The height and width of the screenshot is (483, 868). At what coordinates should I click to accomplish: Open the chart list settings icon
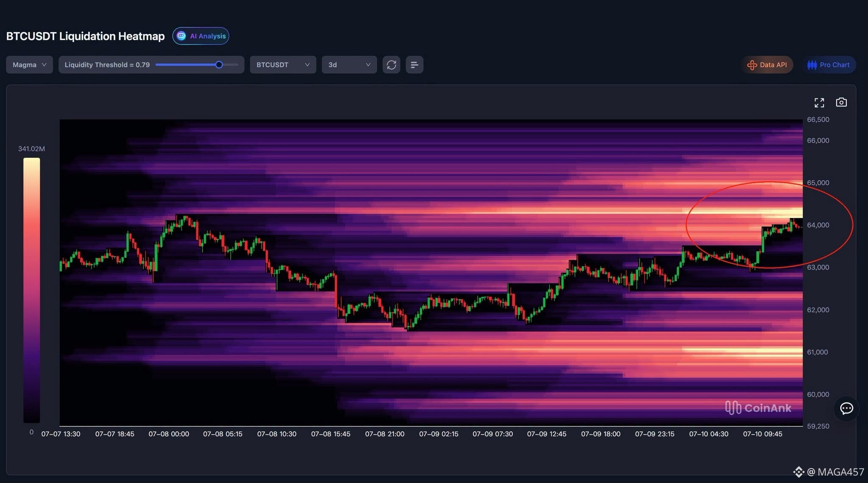pyautogui.click(x=415, y=65)
